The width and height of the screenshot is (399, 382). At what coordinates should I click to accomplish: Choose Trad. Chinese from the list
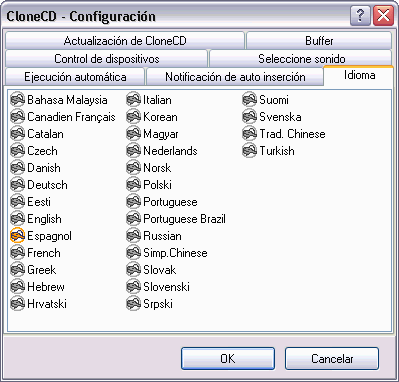pos(284,134)
